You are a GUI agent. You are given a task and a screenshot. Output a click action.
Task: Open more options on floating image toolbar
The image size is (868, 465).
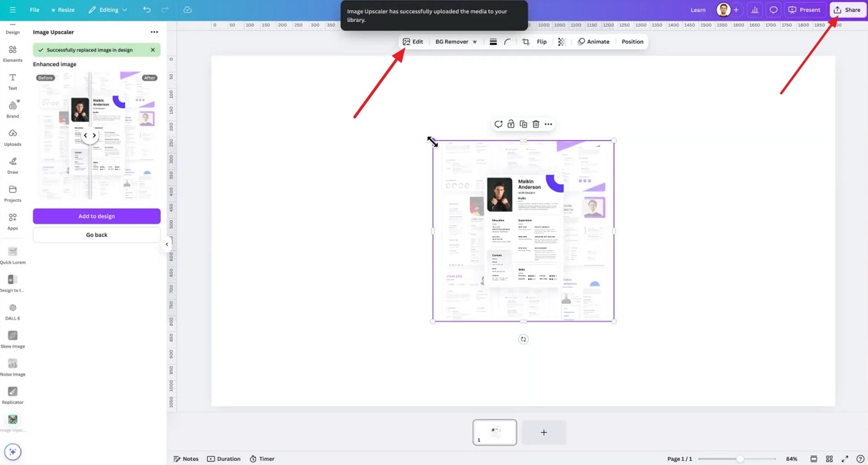(x=548, y=124)
